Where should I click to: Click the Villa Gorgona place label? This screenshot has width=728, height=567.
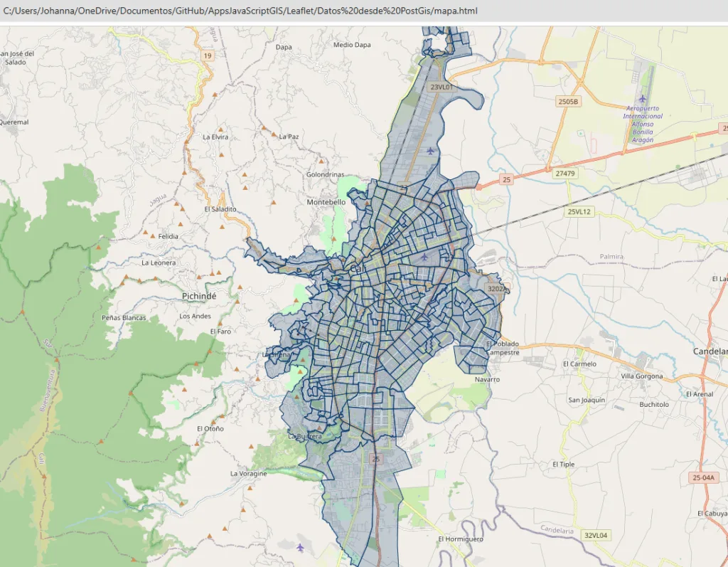point(642,376)
